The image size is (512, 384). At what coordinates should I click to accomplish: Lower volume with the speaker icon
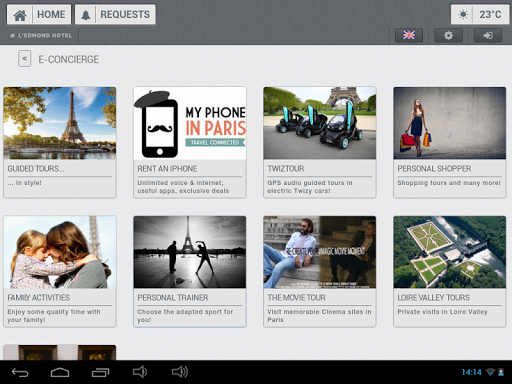(140, 372)
